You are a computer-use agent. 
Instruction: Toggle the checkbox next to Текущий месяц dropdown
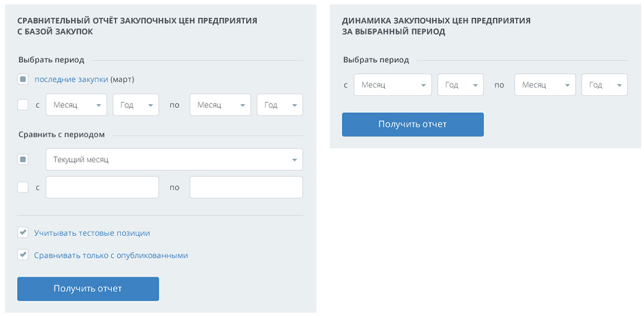point(23,159)
